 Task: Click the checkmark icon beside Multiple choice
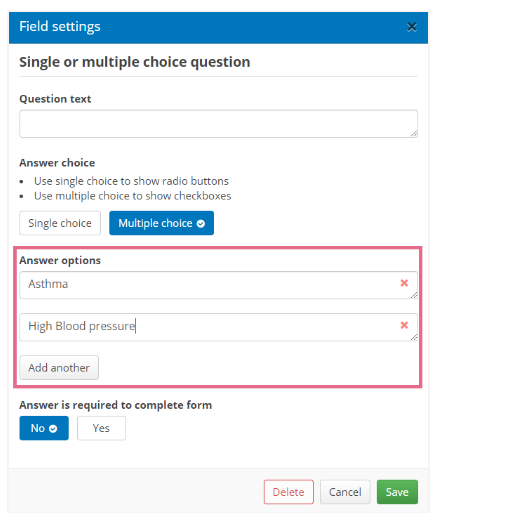[201, 223]
